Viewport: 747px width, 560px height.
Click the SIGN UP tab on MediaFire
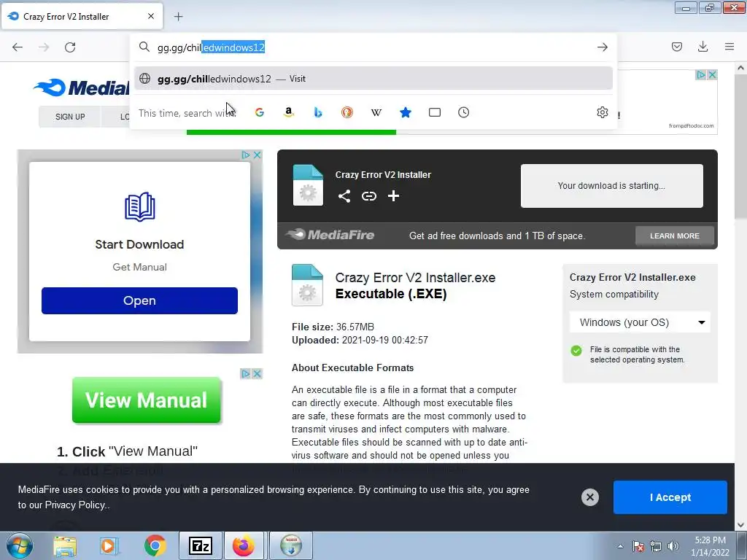click(70, 117)
